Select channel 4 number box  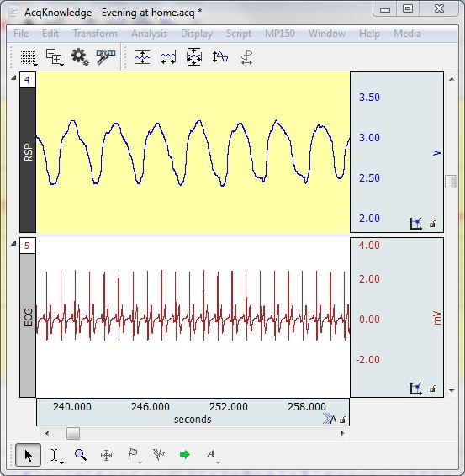click(x=27, y=80)
